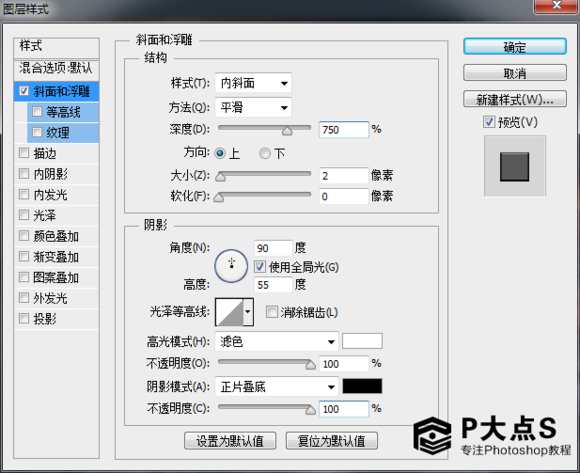Enable the 等高线 checkbox
This screenshot has width=580, height=473.
pos(37,111)
